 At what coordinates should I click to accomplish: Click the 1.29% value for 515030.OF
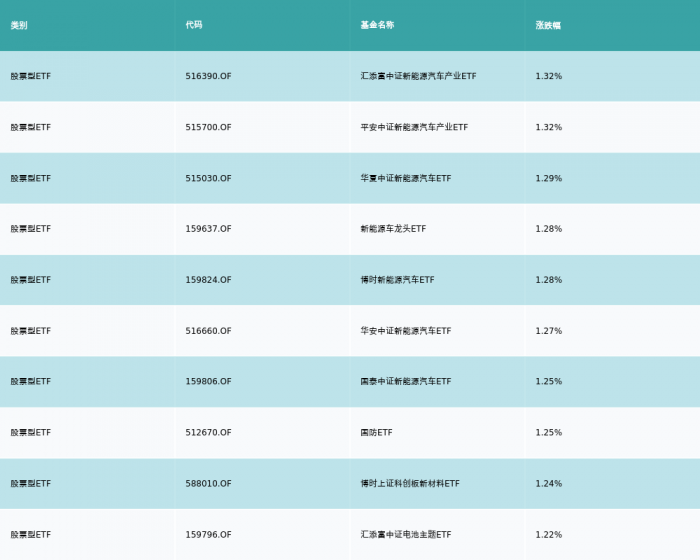tap(549, 178)
